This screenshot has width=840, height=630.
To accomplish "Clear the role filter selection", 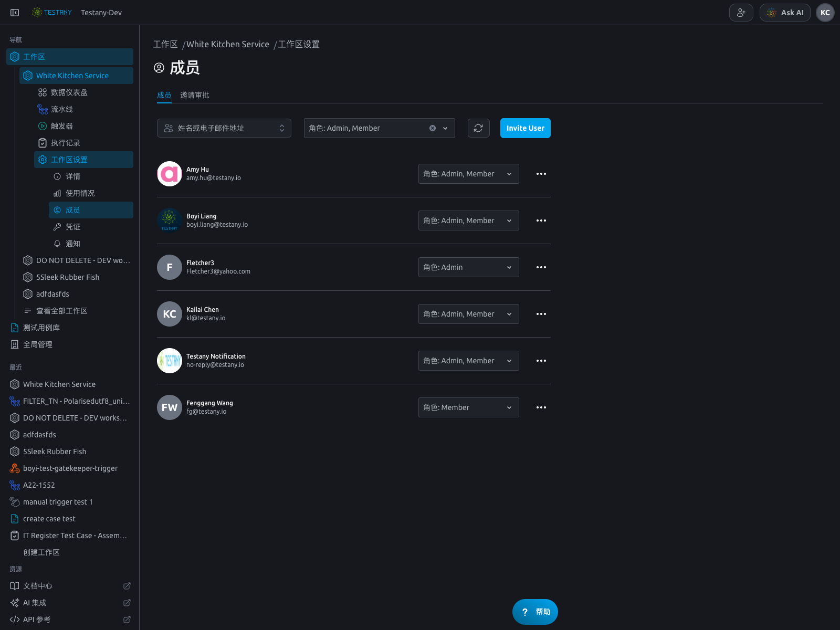I will click(433, 128).
